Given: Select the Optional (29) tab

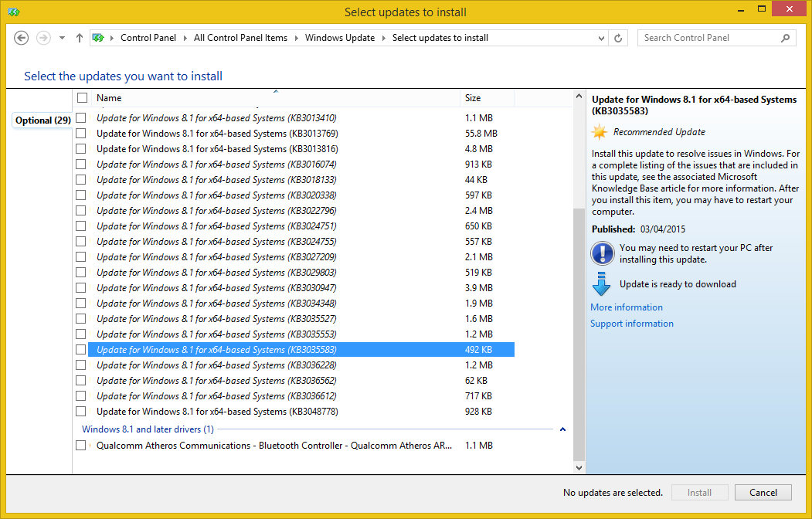Looking at the screenshot, I should pos(43,120).
